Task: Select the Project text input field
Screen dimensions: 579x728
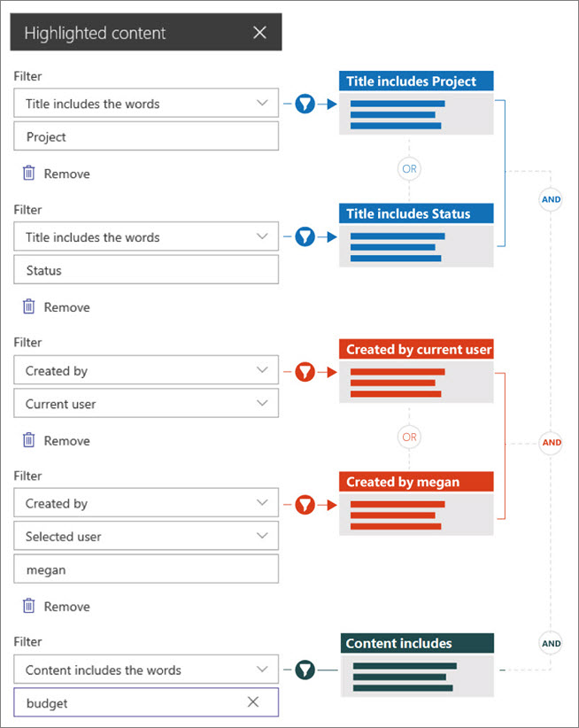Action: pyautogui.click(x=146, y=136)
